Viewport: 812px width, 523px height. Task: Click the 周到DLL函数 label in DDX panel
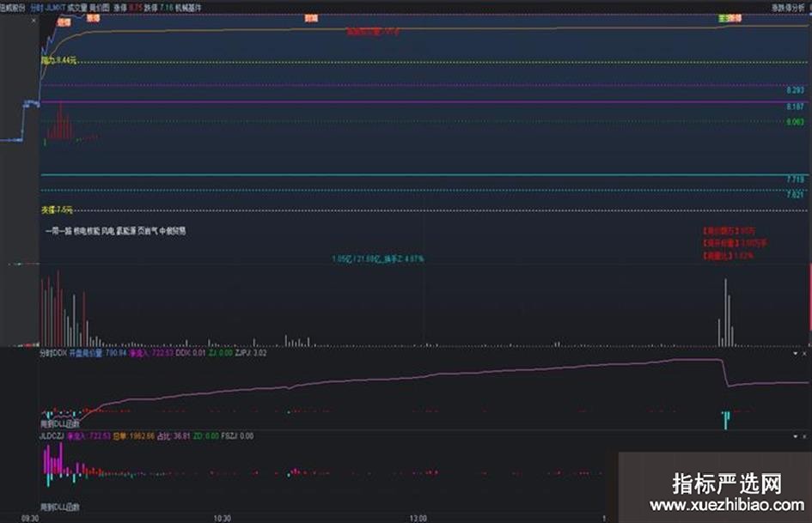(x=59, y=423)
